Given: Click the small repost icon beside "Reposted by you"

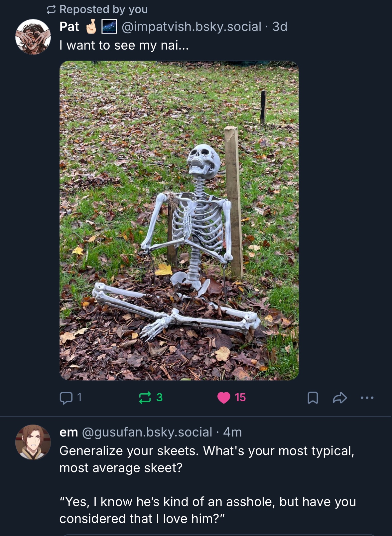Looking at the screenshot, I should pos(51,10).
